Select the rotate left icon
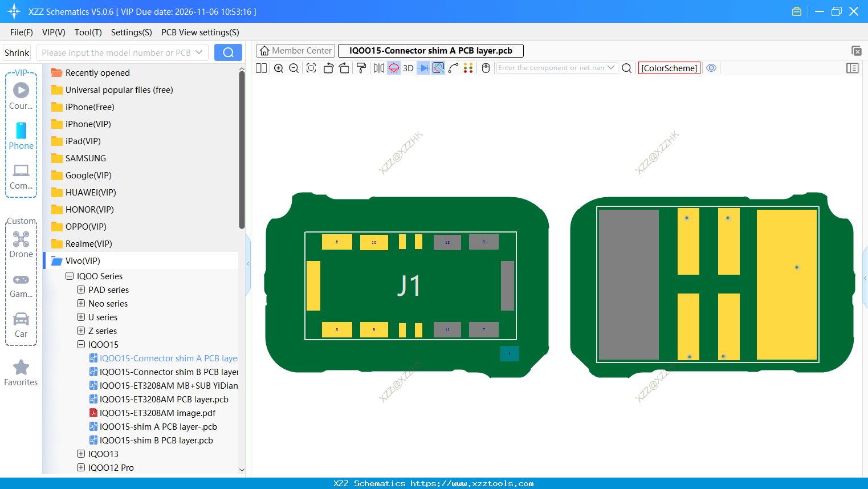 328,68
